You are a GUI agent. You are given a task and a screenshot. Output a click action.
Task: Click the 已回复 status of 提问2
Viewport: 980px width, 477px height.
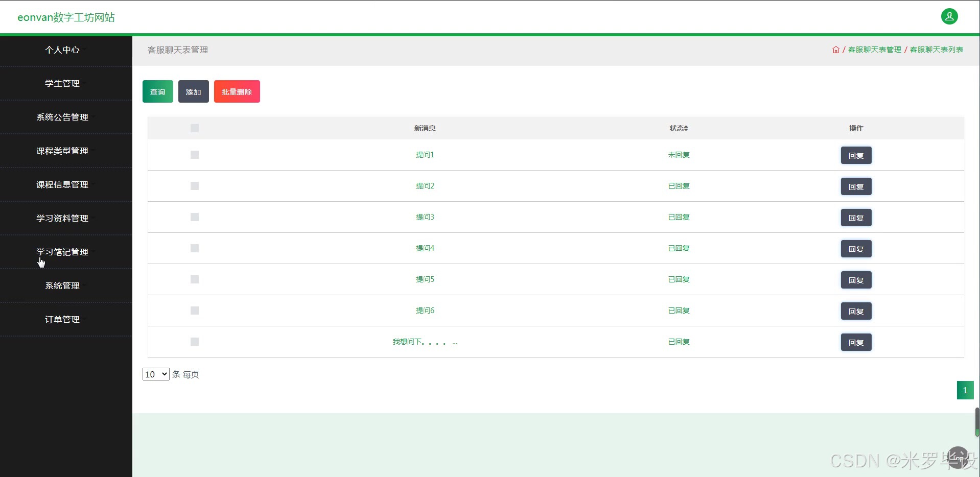point(679,186)
